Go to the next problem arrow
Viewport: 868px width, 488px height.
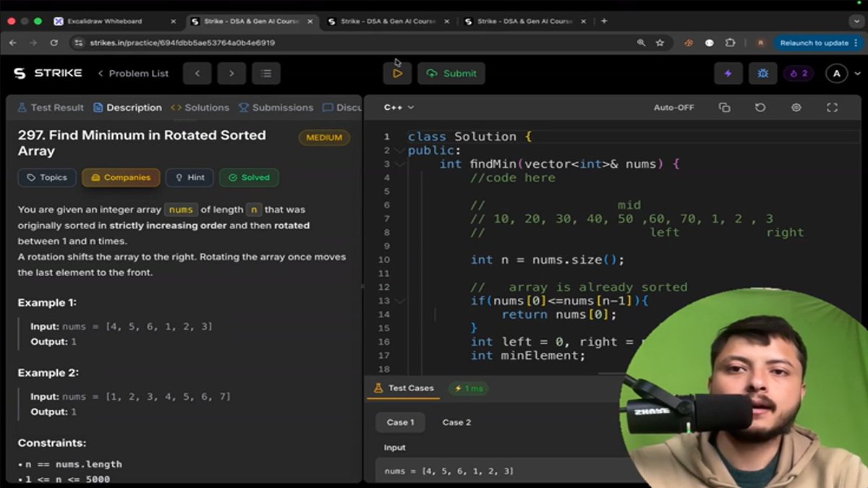(x=231, y=73)
